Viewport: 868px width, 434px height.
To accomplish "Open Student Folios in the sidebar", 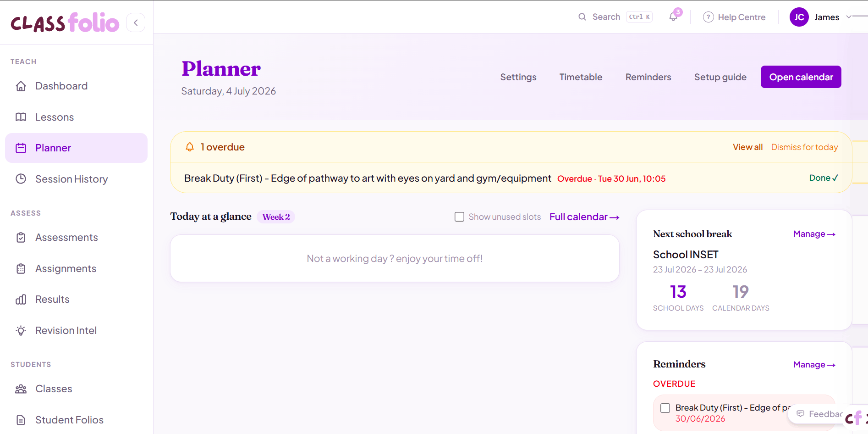I will coord(76,420).
